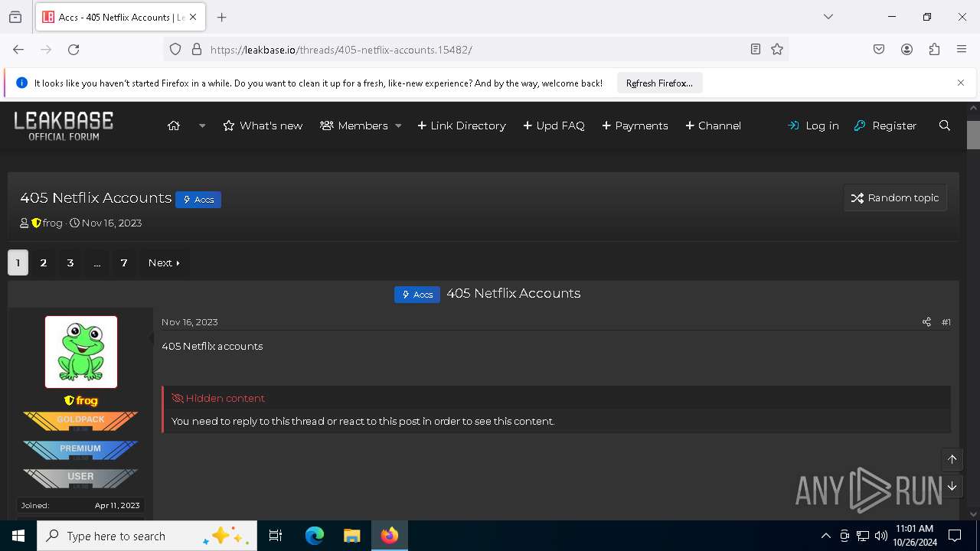Launch Microsoft Edge from taskbar
The image size is (980, 551).
(315, 536)
